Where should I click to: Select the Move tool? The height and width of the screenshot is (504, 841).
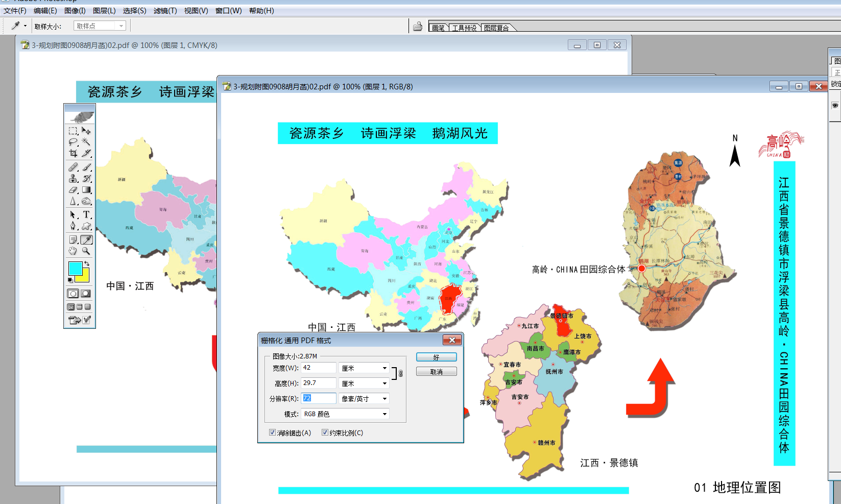86,131
